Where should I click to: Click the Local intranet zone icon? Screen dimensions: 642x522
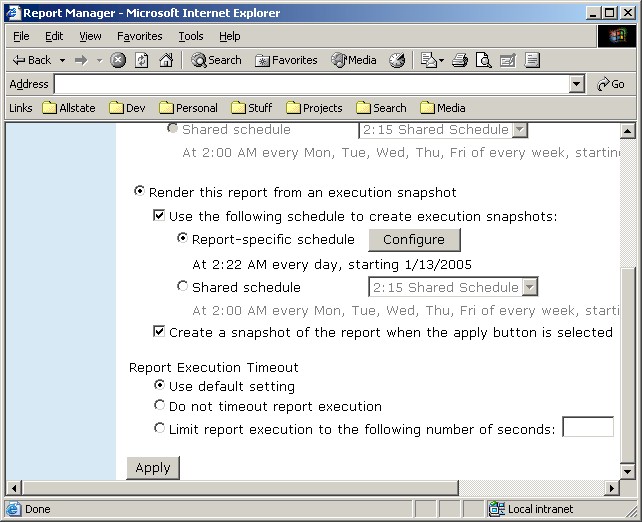click(x=497, y=509)
